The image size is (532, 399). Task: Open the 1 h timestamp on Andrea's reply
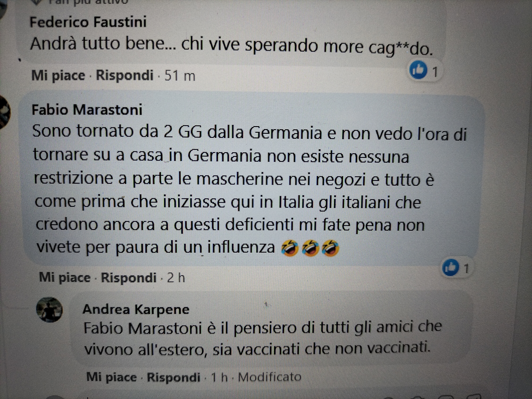coord(219,377)
